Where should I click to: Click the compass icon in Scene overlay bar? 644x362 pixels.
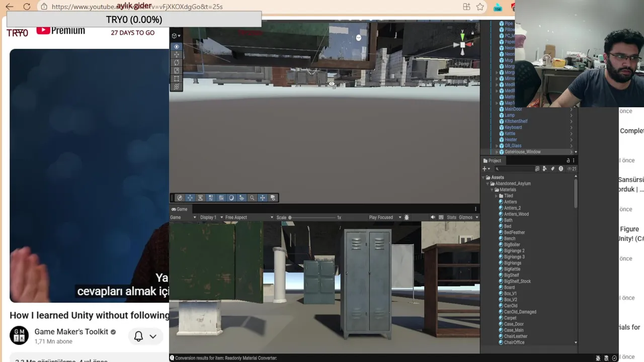[180, 198]
